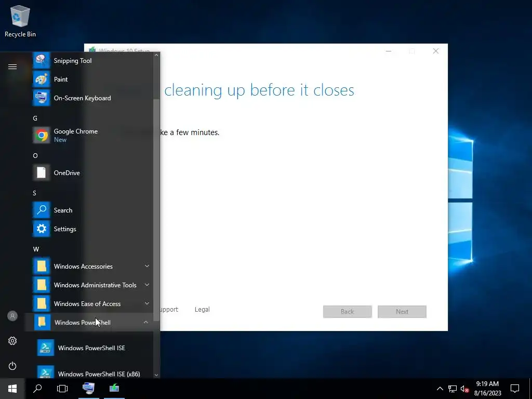
Task: Show hidden system tray icons
Action: 440,389
